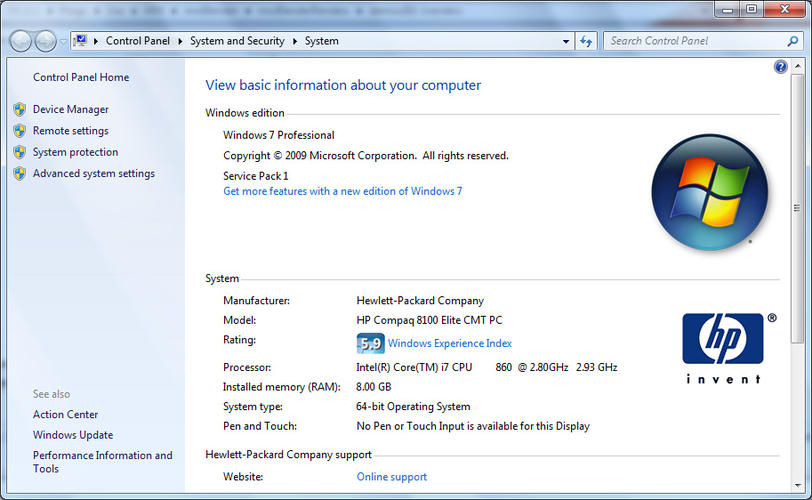
Task: Open the Online support website link
Action: [x=392, y=477]
